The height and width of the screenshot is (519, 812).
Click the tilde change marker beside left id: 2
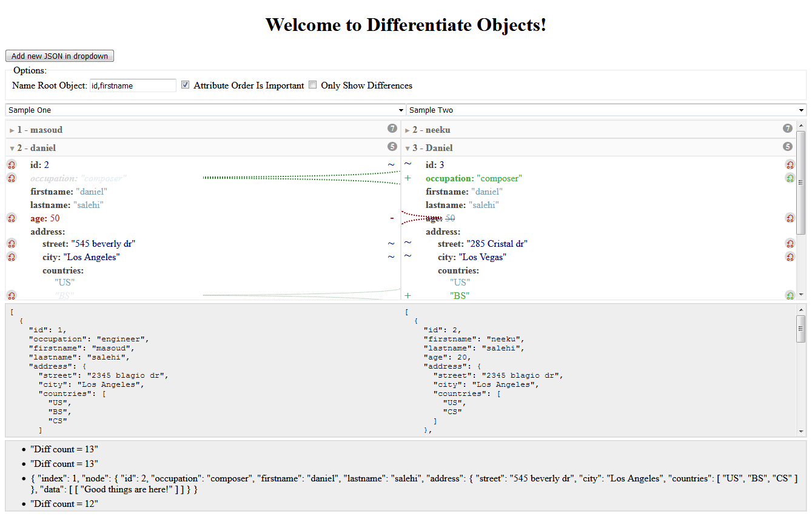(x=391, y=165)
